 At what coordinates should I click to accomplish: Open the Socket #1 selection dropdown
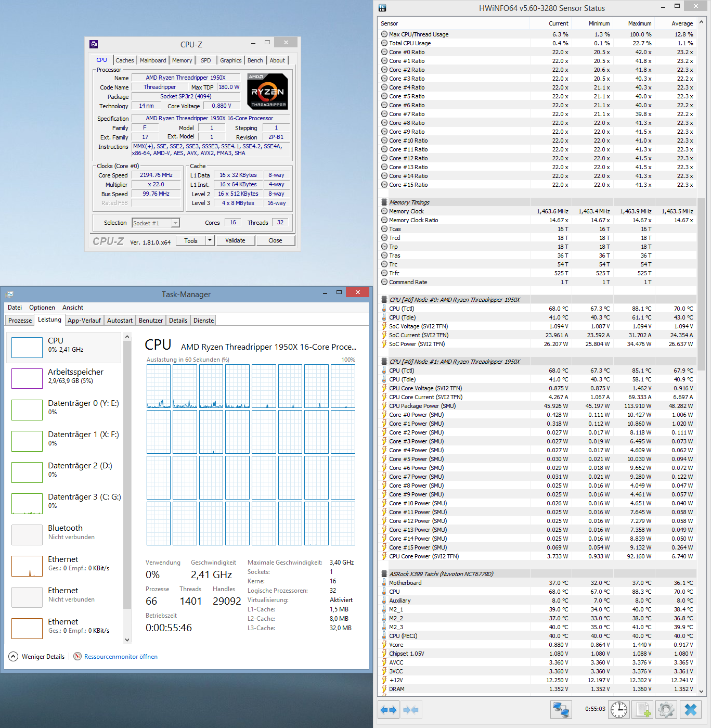(x=156, y=223)
